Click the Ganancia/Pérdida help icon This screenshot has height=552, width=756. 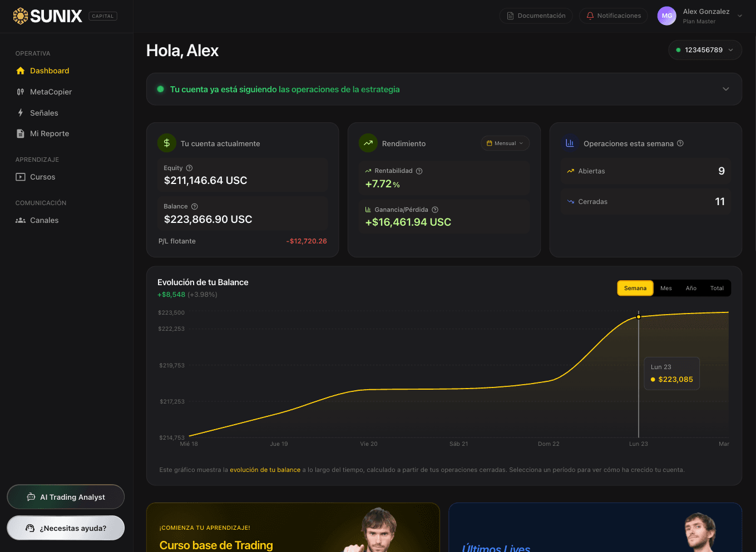pyautogui.click(x=435, y=210)
